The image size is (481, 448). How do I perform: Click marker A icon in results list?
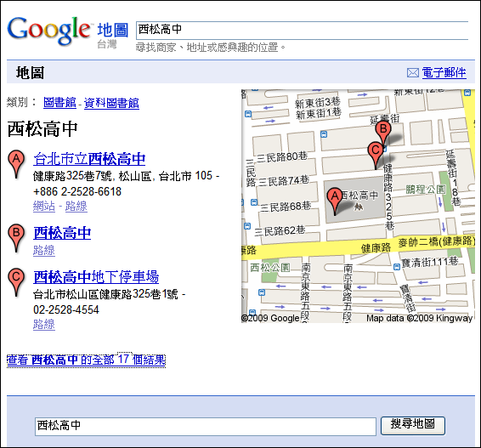16,164
